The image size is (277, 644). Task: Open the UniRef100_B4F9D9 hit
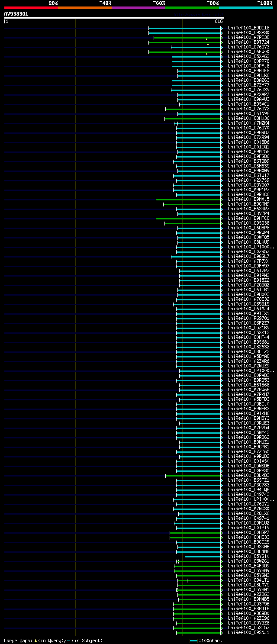coord(248,566)
